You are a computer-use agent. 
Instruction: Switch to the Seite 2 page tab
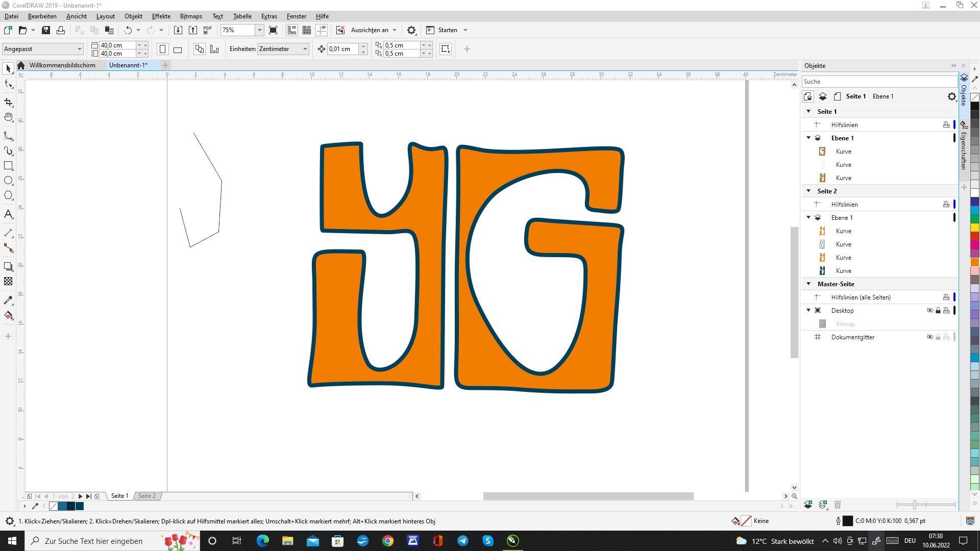click(x=147, y=496)
